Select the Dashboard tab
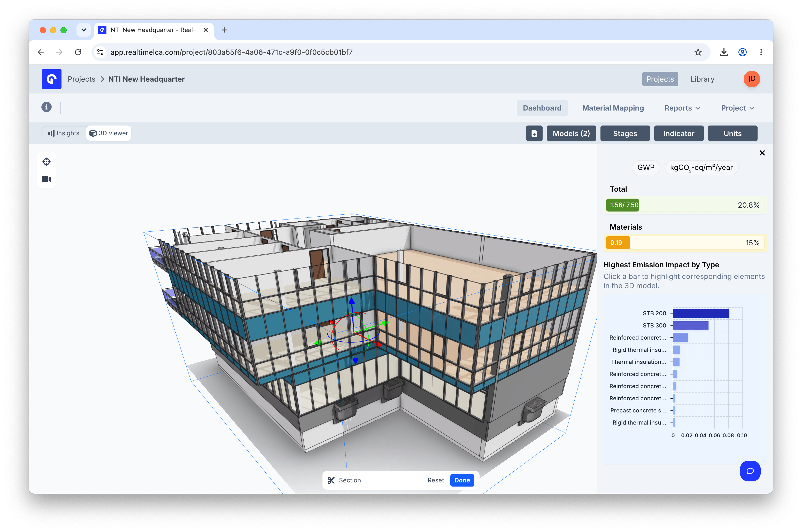This screenshot has height=532, width=802. pyautogui.click(x=542, y=108)
